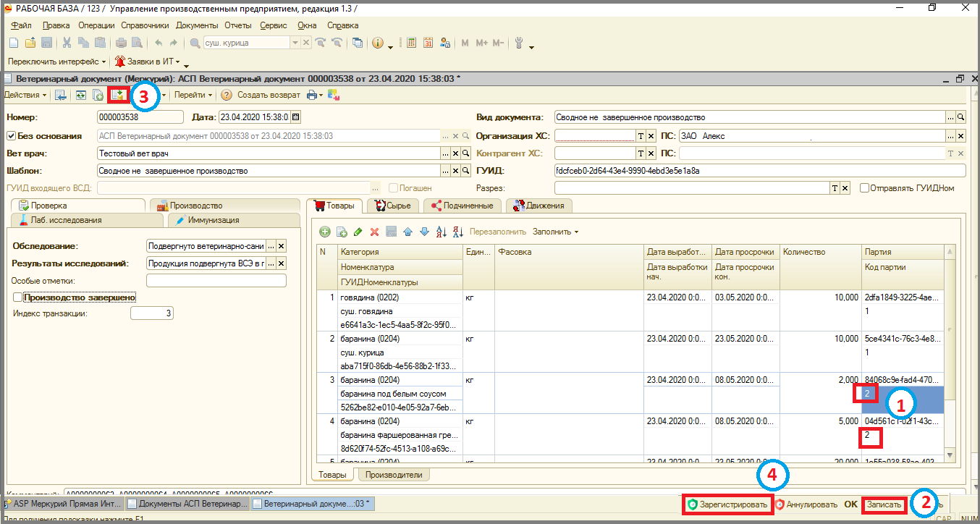Open the Help info icon in main toolbar
The height and width of the screenshot is (524, 980).
(378, 43)
